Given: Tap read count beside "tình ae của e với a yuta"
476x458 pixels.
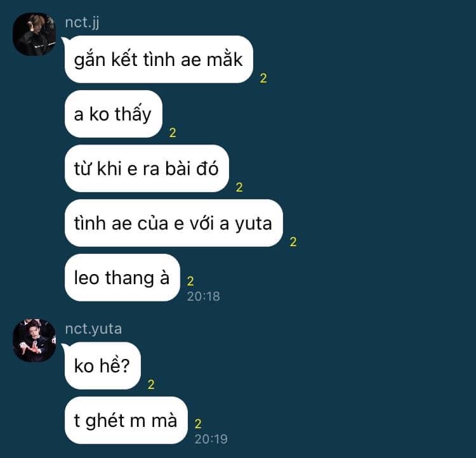Looking at the screenshot, I should pos(293,242).
